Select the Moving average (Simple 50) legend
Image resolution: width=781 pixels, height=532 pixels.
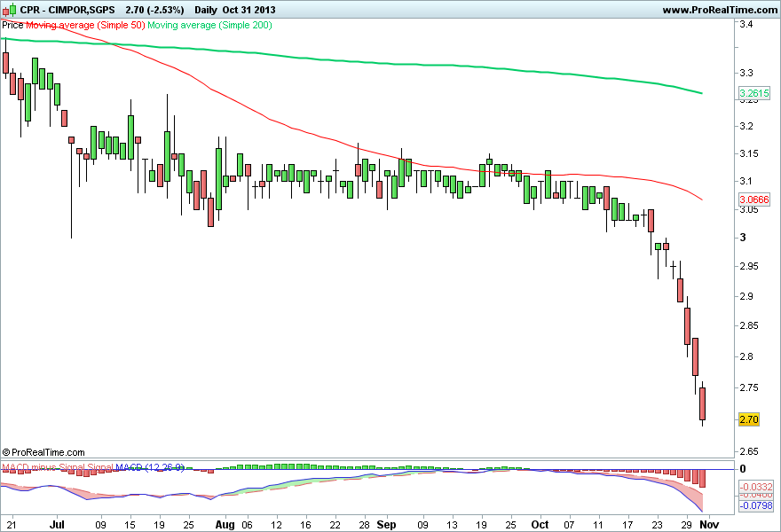85,25
